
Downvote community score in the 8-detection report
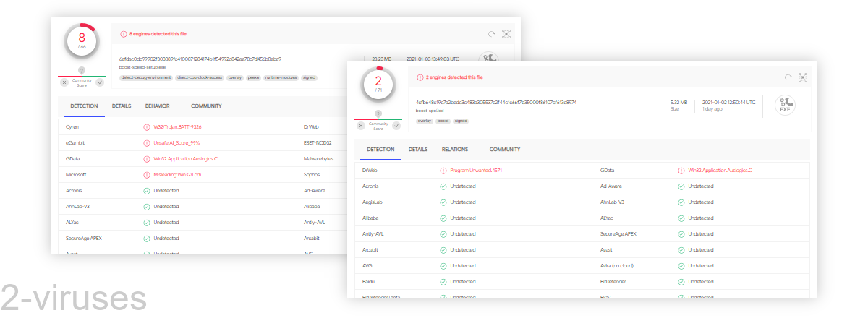pyautogui.click(x=64, y=82)
